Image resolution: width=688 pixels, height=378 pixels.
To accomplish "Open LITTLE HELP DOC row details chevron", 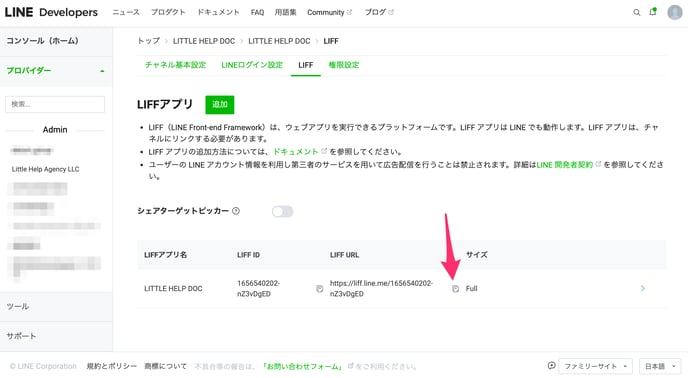I will pyautogui.click(x=642, y=288).
